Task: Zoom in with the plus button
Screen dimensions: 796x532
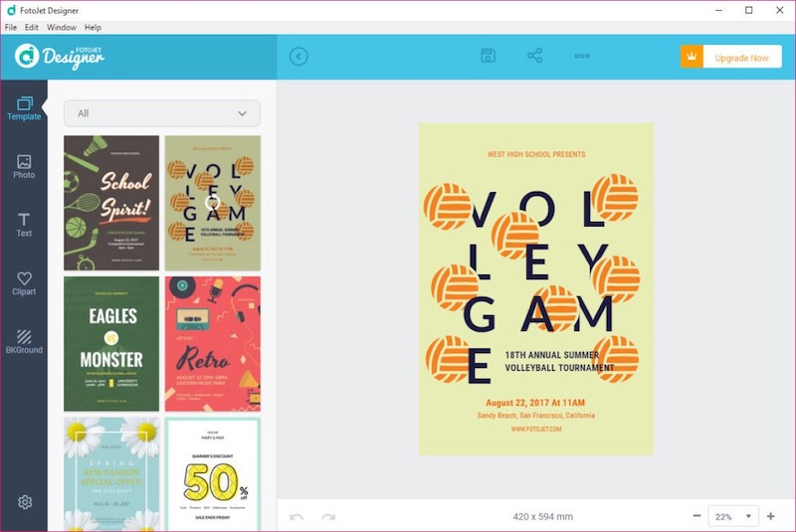Action: tap(770, 516)
